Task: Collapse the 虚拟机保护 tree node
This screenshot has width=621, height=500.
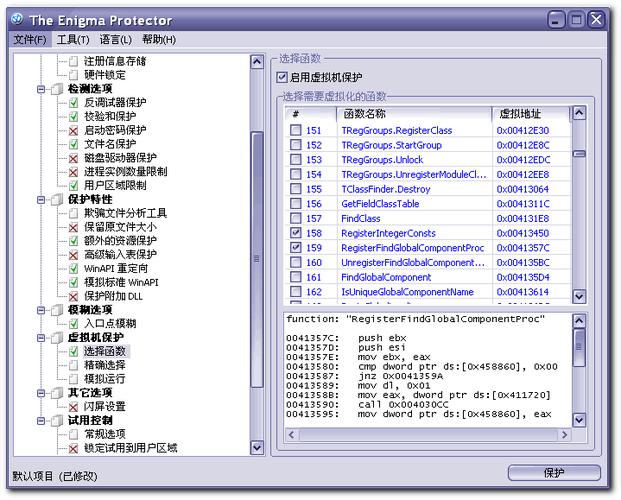Action: coord(41,338)
